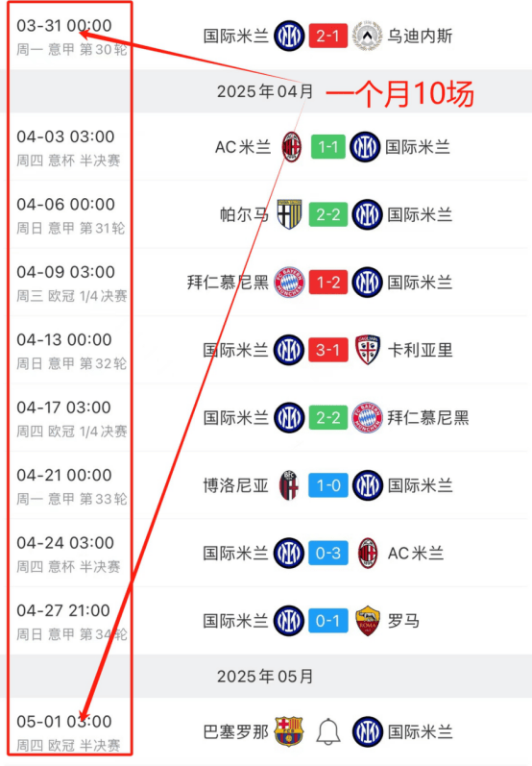Viewport: 532px width, 766px height.
Task: Tap the Udinese club crest
Action: click(367, 36)
